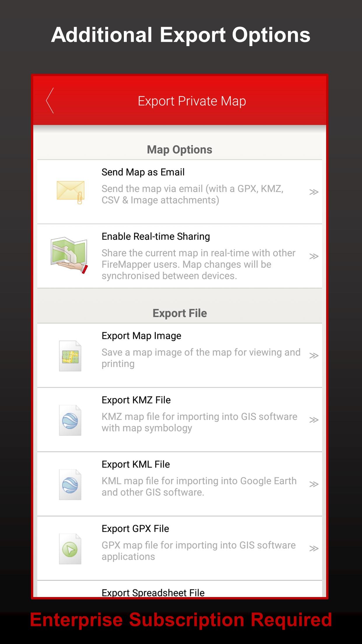Screen dimensions: 362x644
Task: Select the Send Map as Email option
Action: point(180,192)
